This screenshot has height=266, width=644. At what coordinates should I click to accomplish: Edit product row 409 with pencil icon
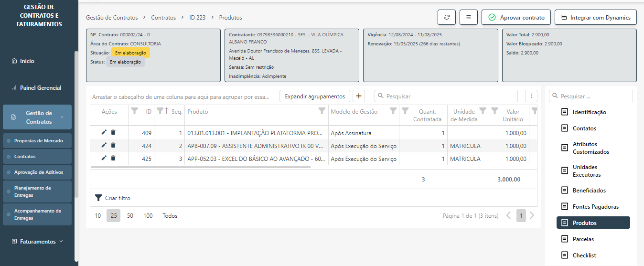pyautogui.click(x=104, y=133)
